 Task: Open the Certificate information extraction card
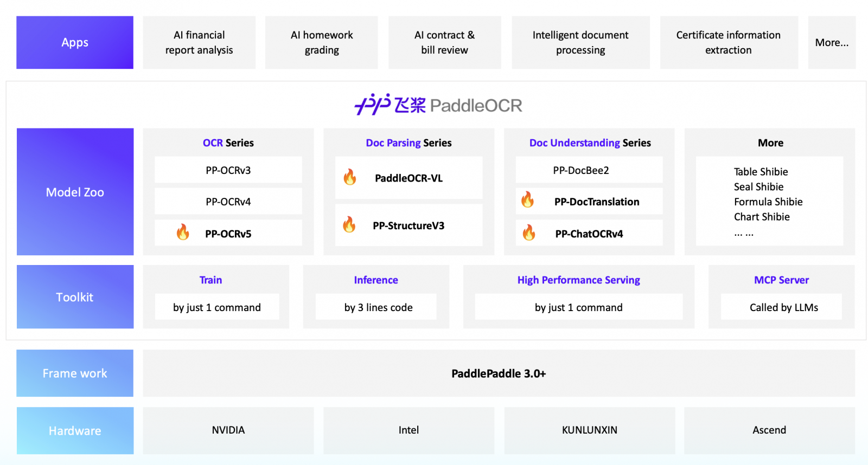729,42
